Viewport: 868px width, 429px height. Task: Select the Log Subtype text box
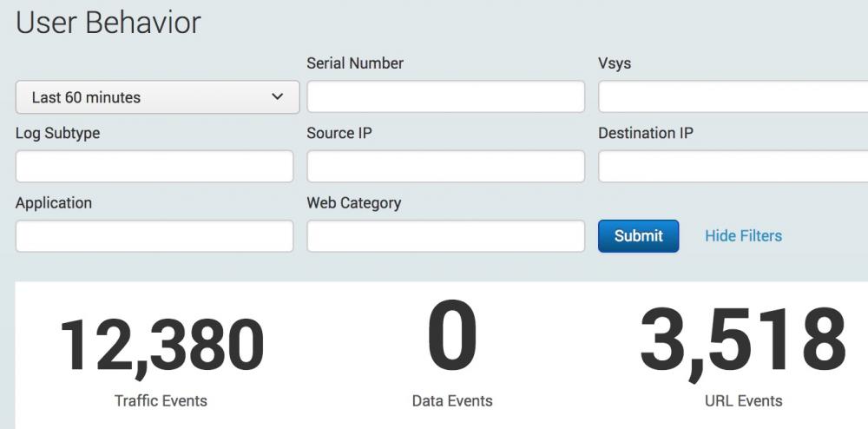(155, 167)
